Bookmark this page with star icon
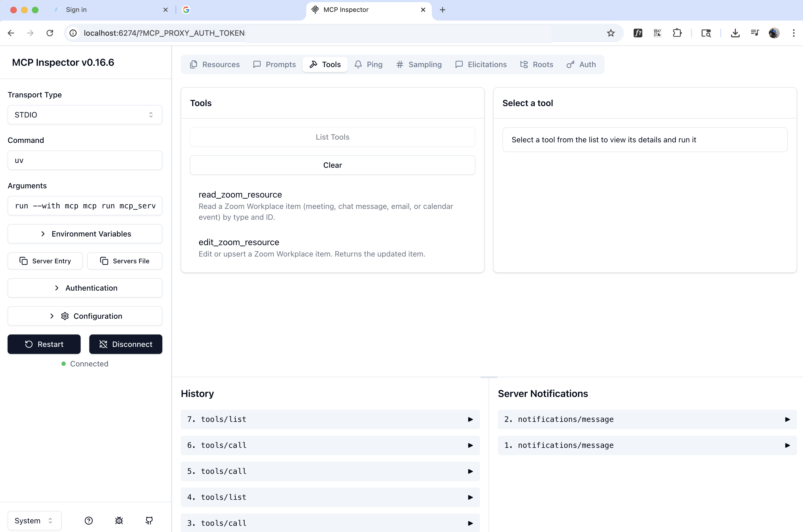This screenshot has height=532, width=803. coord(611,33)
